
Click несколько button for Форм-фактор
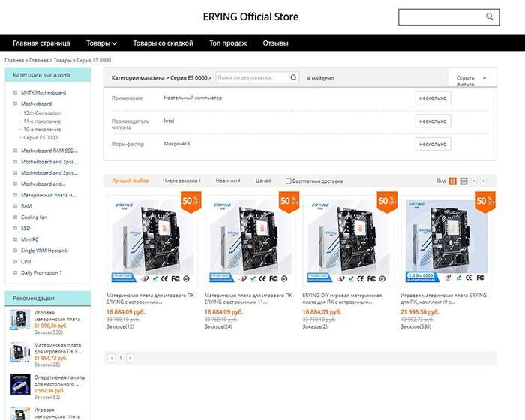pos(433,144)
